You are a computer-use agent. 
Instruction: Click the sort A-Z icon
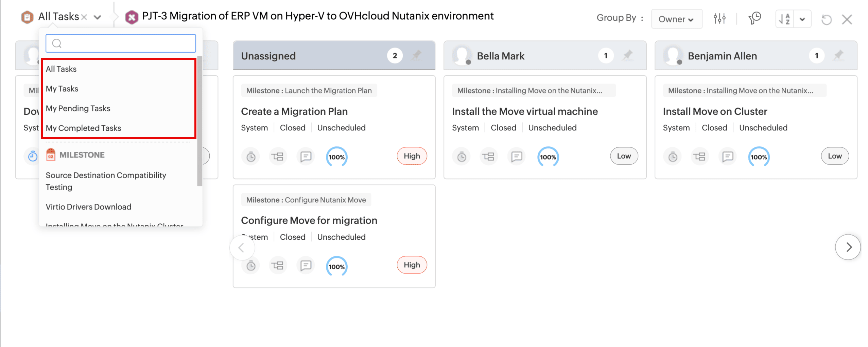[784, 19]
